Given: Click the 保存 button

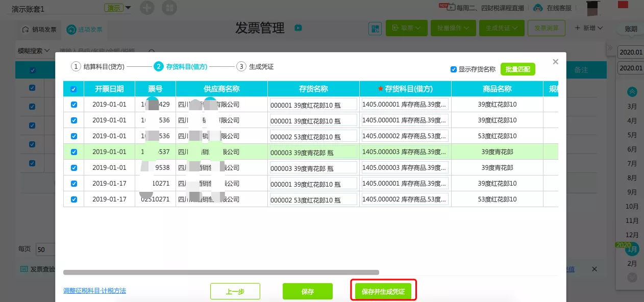Looking at the screenshot, I should (308, 291).
